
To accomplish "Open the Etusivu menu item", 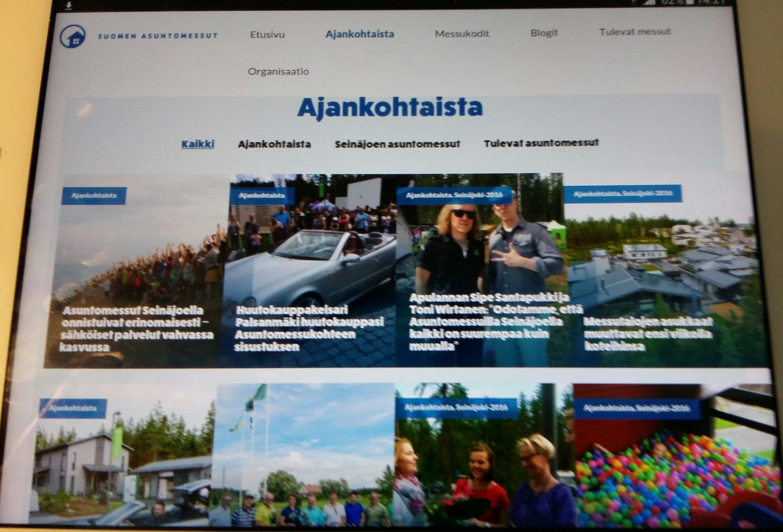I will (x=267, y=35).
